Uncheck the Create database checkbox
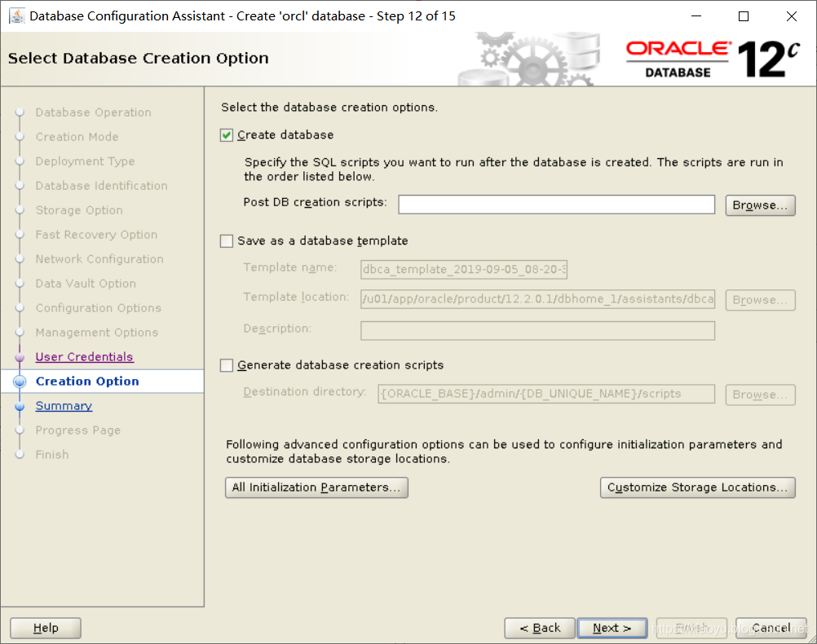 tap(226, 135)
